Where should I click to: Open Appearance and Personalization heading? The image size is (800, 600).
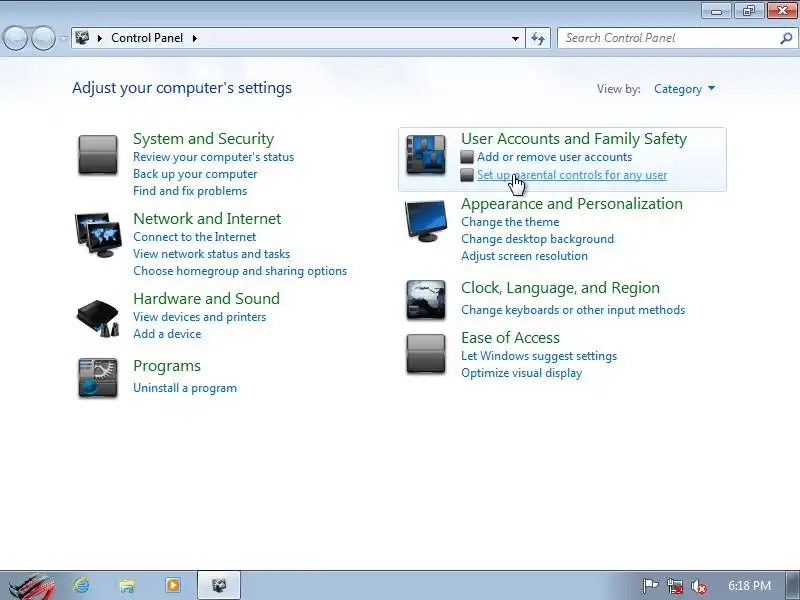572,204
